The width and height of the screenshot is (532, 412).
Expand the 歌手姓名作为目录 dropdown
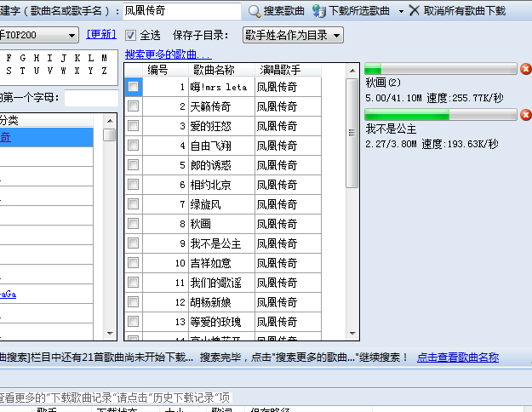coord(337,36)
